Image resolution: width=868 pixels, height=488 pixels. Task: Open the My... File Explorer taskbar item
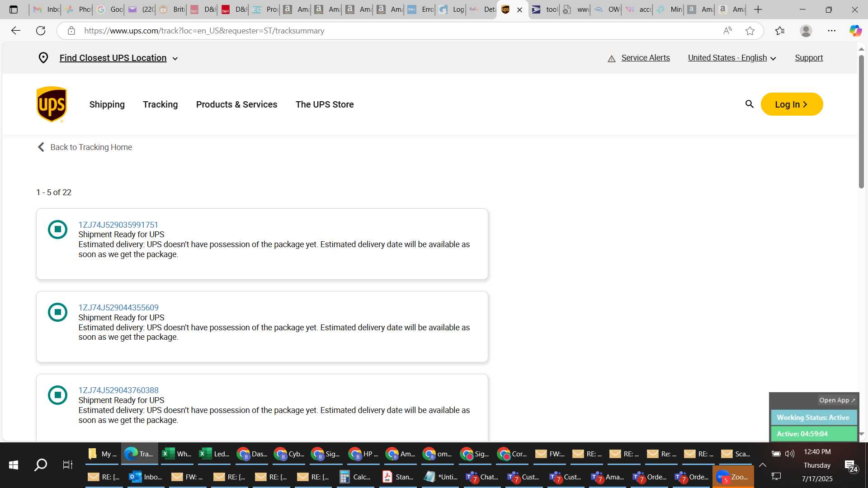(x=103, y=454)
